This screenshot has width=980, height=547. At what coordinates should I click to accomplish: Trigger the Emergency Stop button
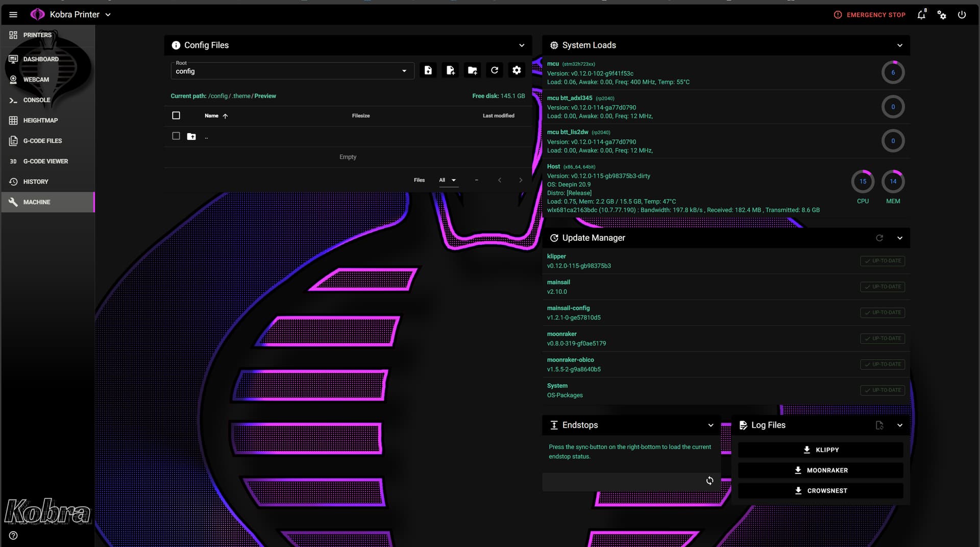pos(869,15)
